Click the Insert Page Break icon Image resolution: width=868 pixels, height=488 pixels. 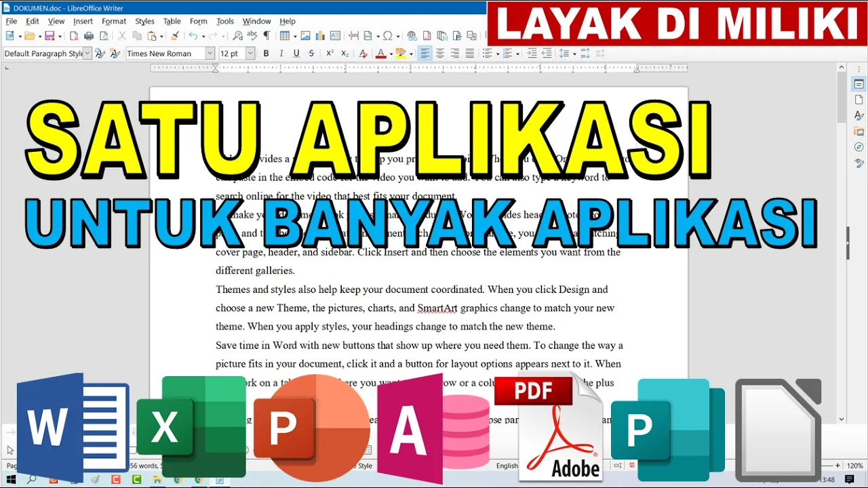point(353,36)
